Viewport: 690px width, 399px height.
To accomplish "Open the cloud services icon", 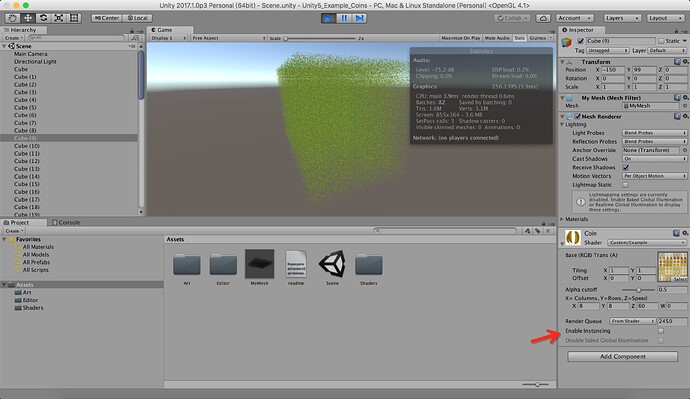I will pos(543,18).
